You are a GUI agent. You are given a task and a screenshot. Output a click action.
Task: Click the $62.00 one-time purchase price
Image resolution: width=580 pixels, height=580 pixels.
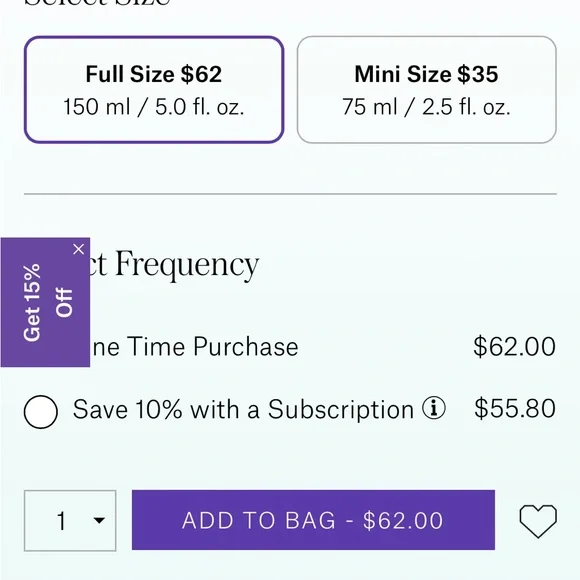(x=515, y=347)
